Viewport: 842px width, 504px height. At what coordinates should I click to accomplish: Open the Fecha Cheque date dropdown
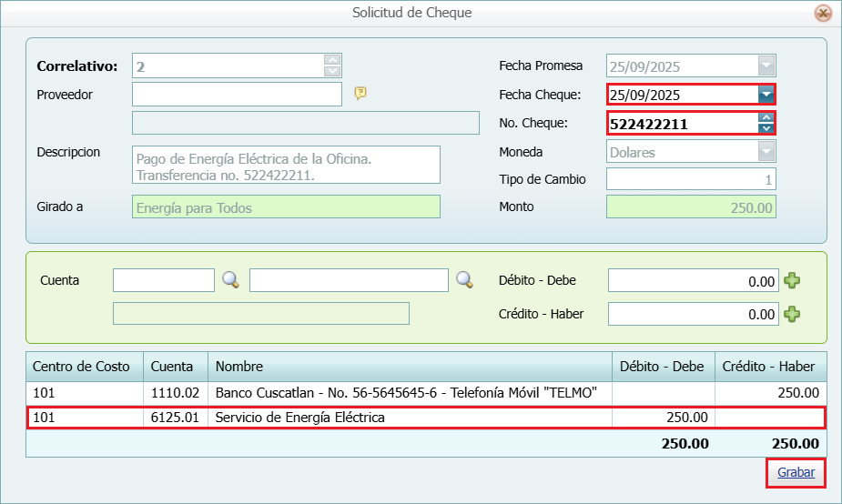click(x=766, y=95)
